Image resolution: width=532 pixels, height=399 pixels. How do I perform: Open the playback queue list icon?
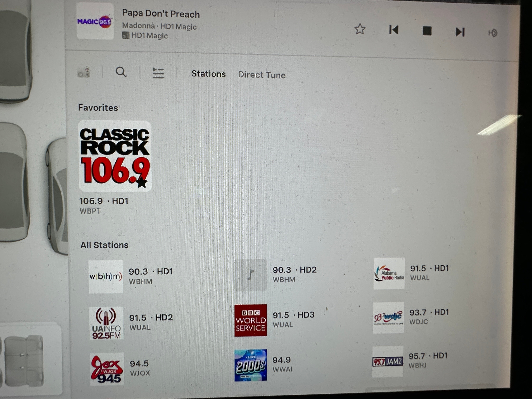click(158, 73)
